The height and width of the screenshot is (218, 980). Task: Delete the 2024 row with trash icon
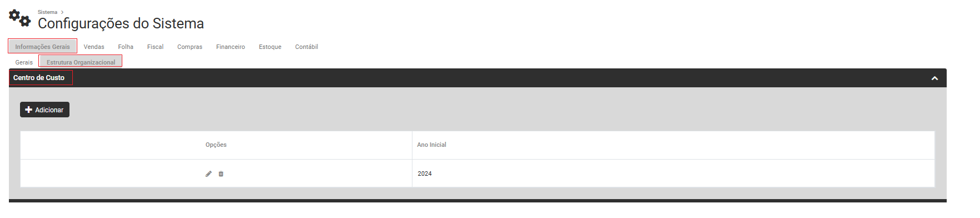click(221, 174)
